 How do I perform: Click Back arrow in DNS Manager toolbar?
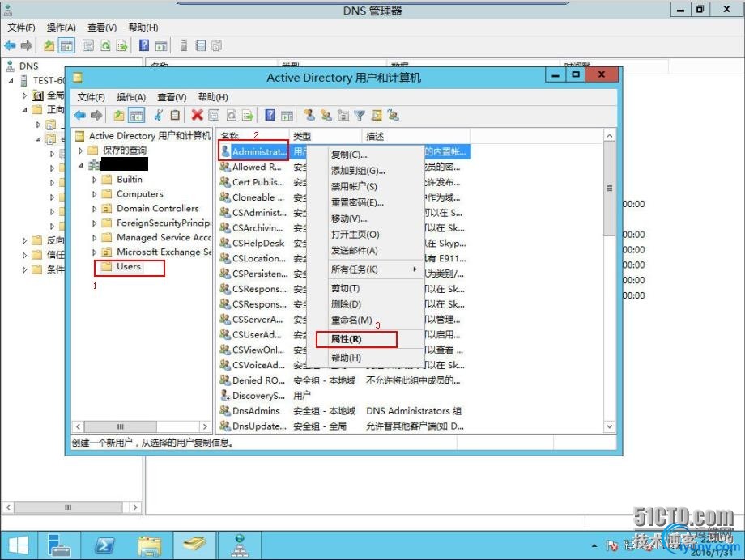coord(10,45)
